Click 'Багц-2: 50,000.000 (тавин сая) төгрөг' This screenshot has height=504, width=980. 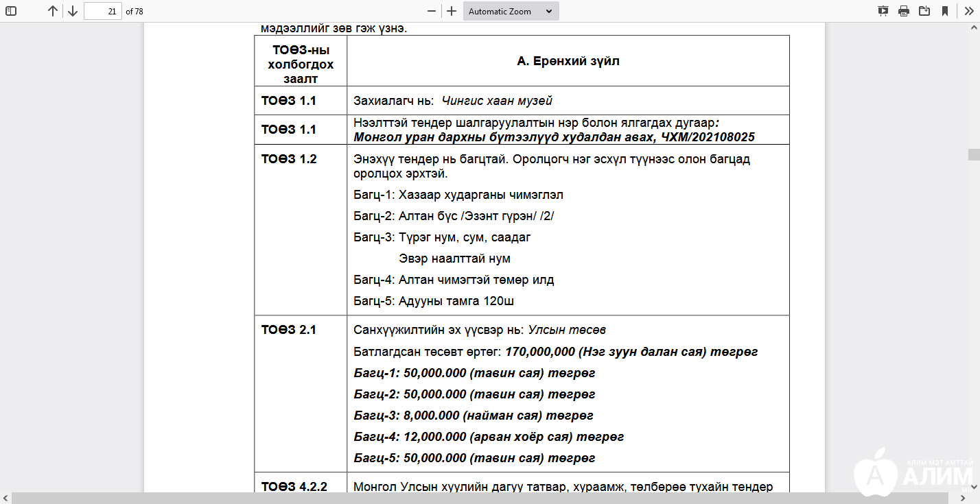coord(474,394)
